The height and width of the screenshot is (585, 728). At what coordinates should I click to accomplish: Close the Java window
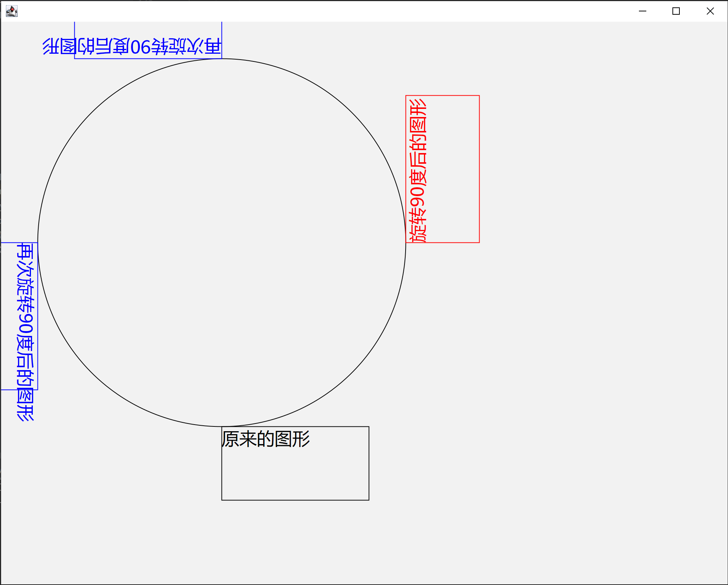710,11
